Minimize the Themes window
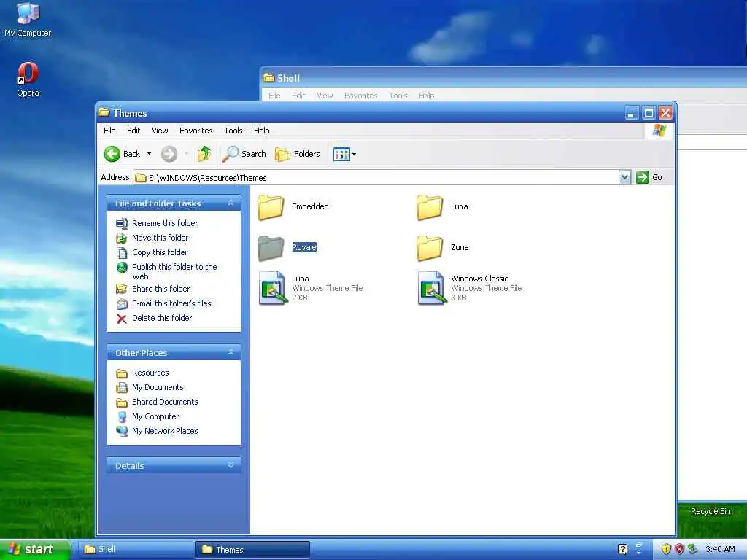The image size is (747, 560). (x=632, y=113)
